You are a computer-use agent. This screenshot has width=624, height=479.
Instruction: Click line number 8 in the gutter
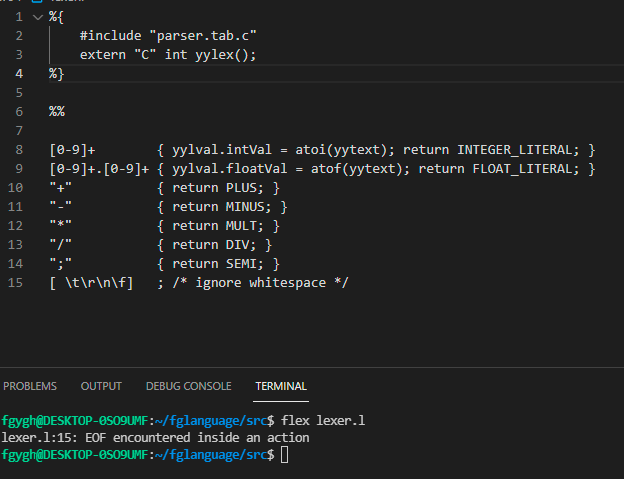19,150
